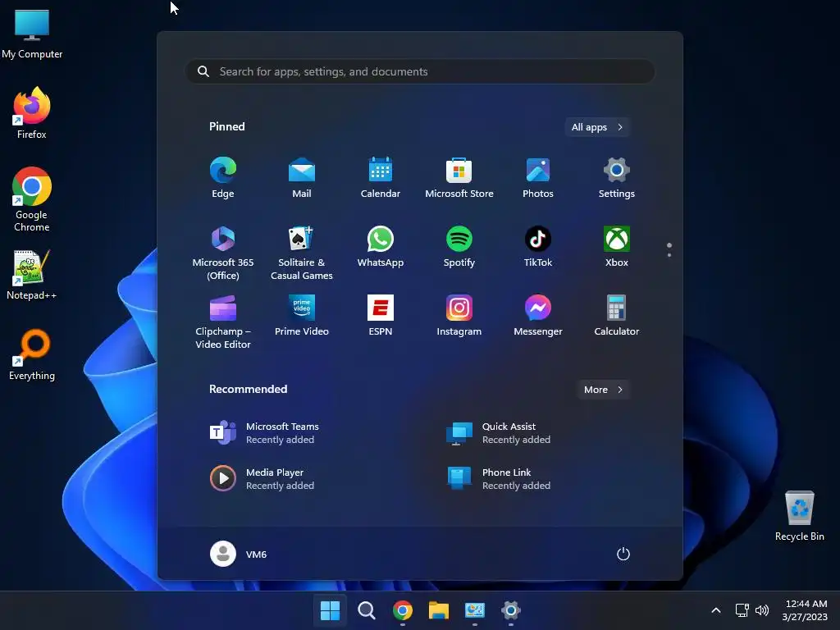Select the Everything desktop shortcut
840x630 pixels.
click(x=32, y=354)
